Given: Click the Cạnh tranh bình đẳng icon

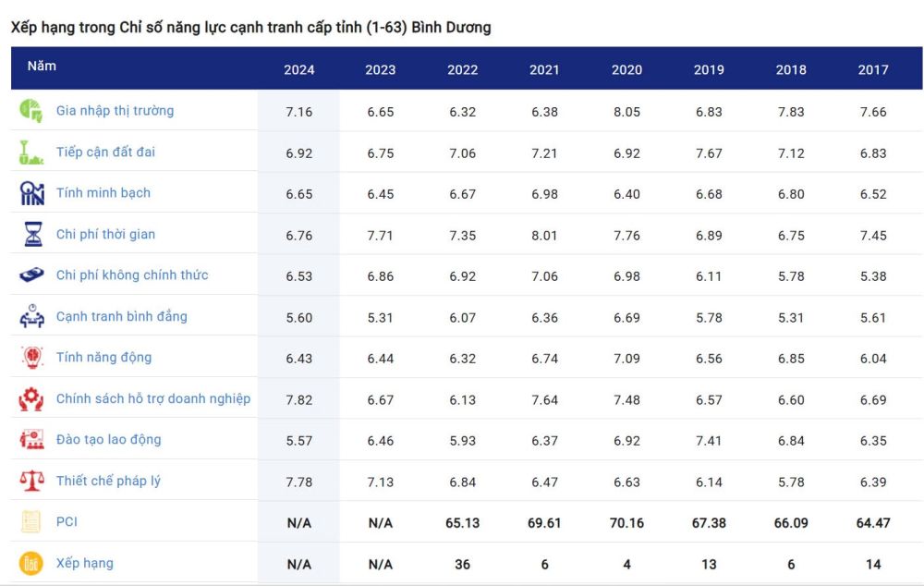Looking at the screenshot, I should [31, 316].
